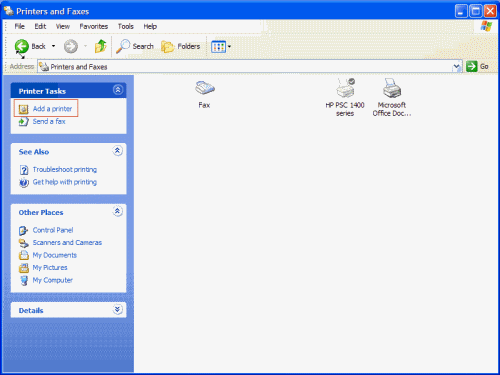
Task: Collapse the Other Places panel
Action: tap(117, 212)
